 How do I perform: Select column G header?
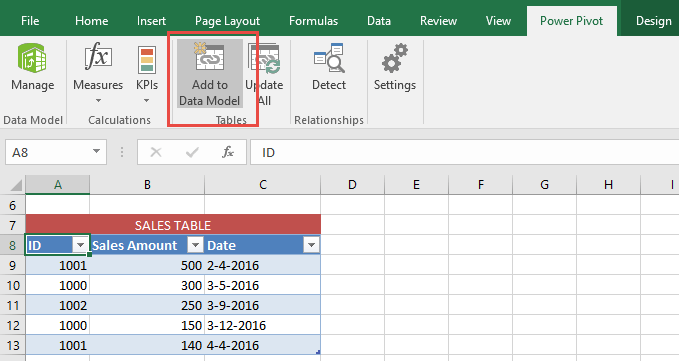[x=545, y=185]
